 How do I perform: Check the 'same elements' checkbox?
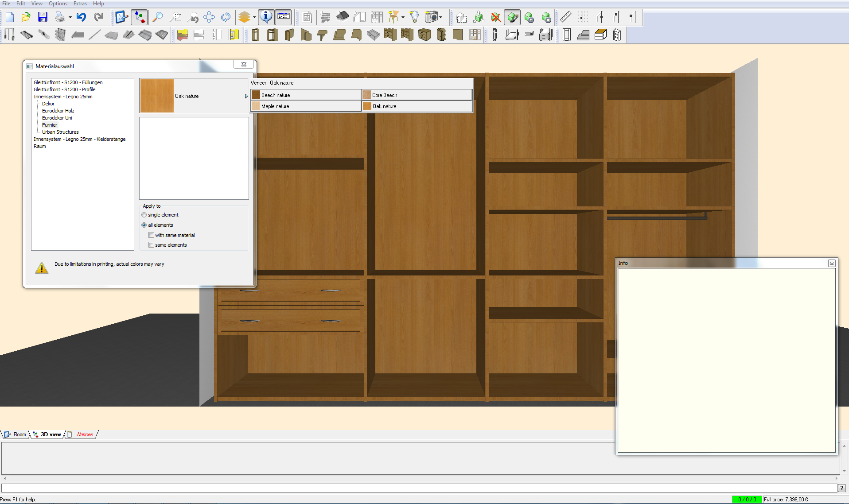152,245
